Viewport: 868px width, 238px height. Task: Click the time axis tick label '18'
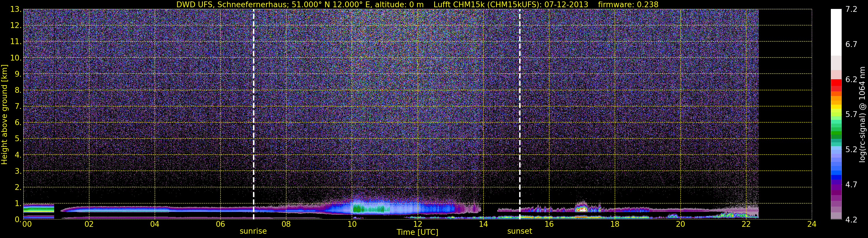[614, 224]
